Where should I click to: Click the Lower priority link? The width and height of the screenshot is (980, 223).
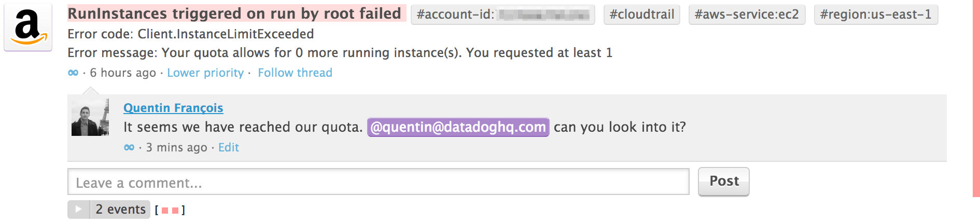click(205, 73)
